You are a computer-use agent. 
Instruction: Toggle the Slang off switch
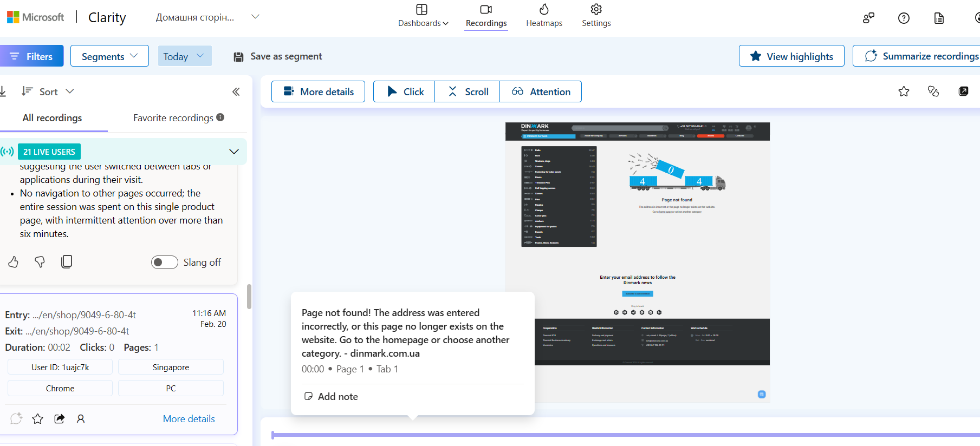(x=165, y=262)
